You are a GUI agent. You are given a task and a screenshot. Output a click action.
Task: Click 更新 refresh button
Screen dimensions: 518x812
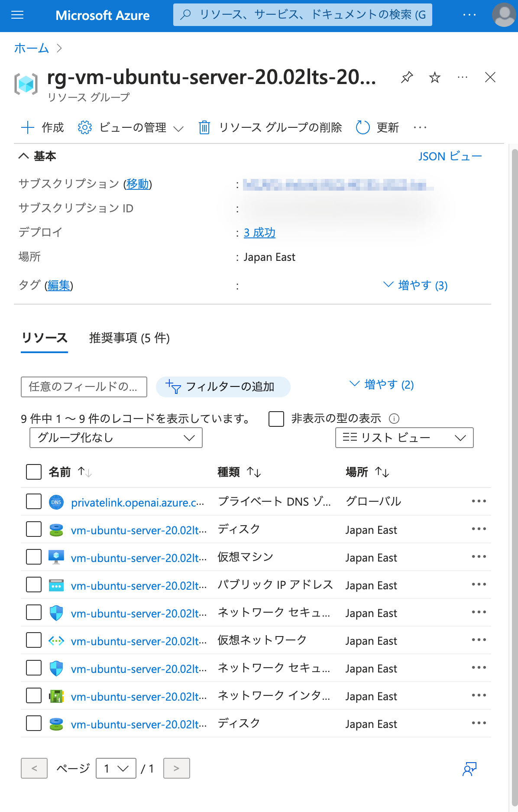377,127
